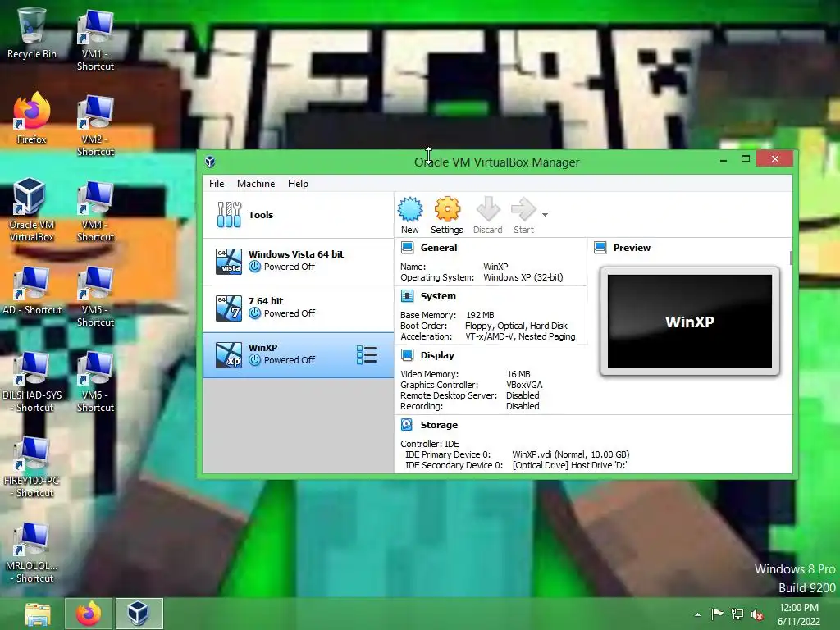Screen dimensions: 840x630
Task: Select the DILSHAD-SYS Shortcut desktop icon
Action: (x=32, y=381)
